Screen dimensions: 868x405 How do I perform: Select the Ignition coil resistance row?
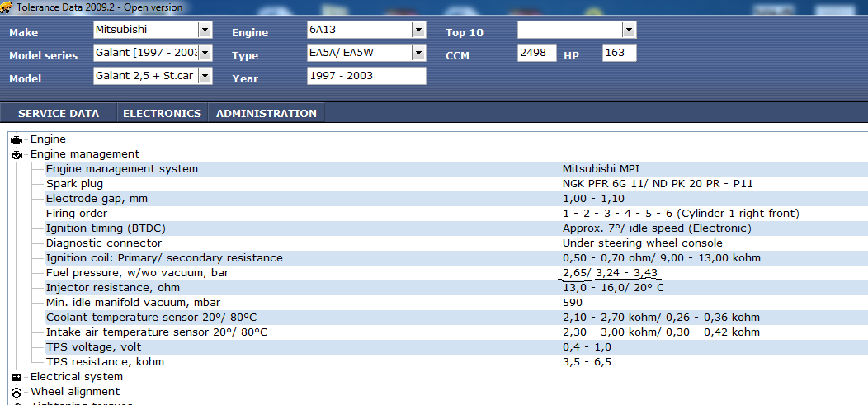click(455, 258)
